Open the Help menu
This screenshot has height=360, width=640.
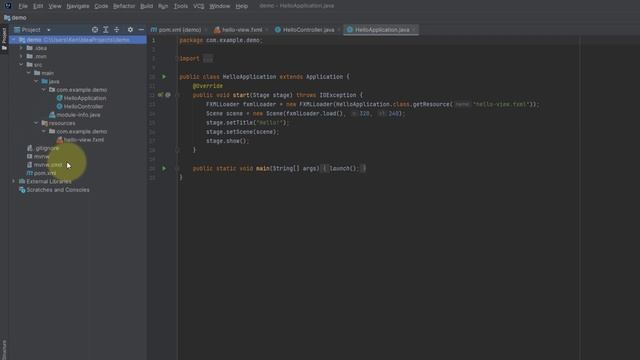tap(242, 6)
